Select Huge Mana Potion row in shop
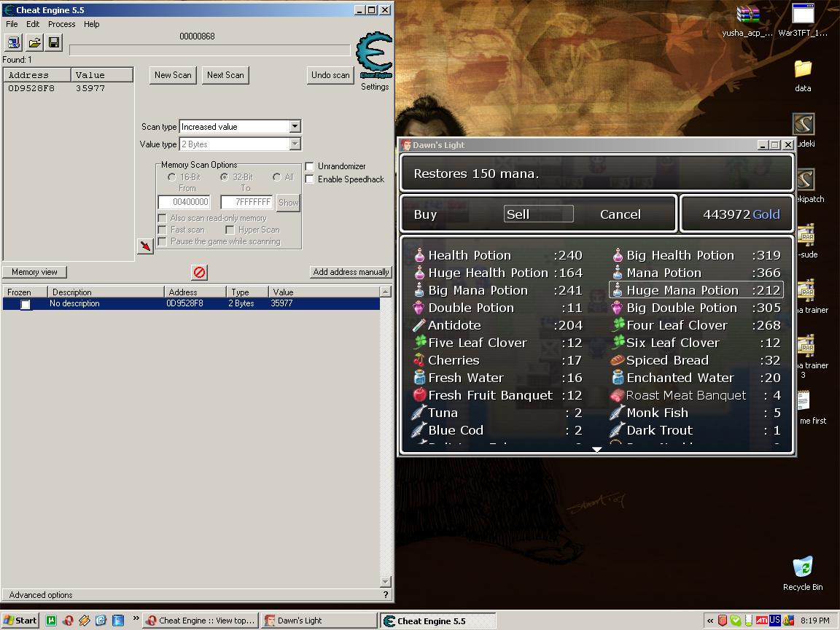This screenshot has height=630, width=840. 696,290
